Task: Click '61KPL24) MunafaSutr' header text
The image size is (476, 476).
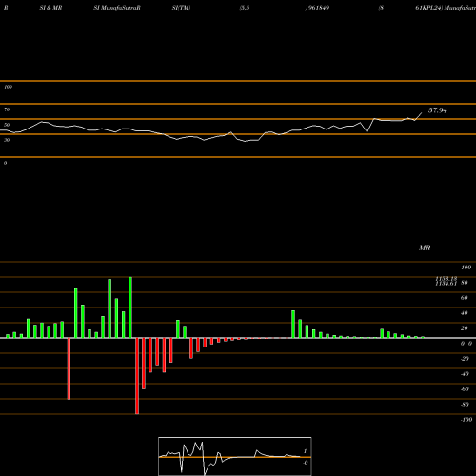Action: (x=446, y=8)
